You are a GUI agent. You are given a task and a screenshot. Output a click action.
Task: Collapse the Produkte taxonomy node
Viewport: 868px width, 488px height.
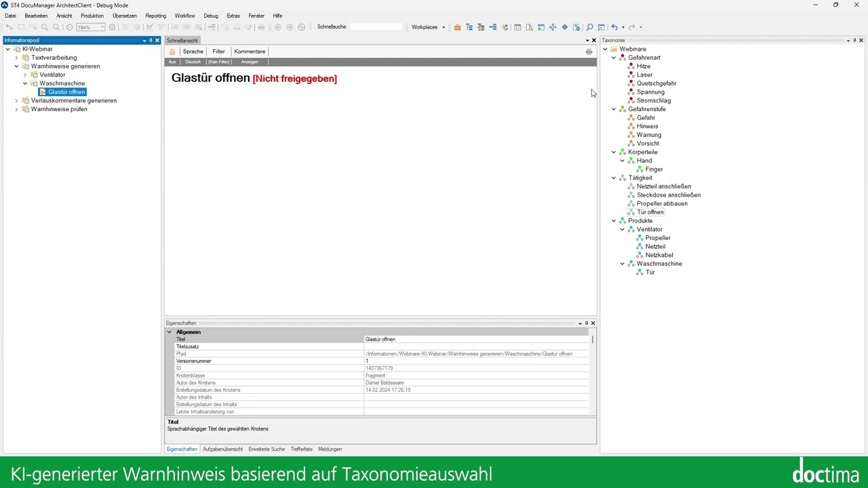pyautogui.click(x=614, y=221)
